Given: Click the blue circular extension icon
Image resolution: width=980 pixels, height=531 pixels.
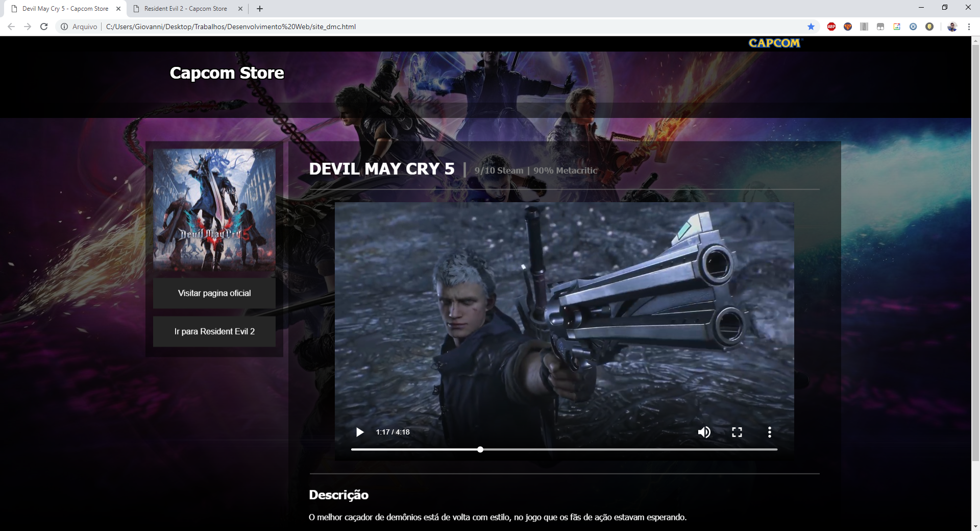Looking at the screenshot, I should coord(913,27).
